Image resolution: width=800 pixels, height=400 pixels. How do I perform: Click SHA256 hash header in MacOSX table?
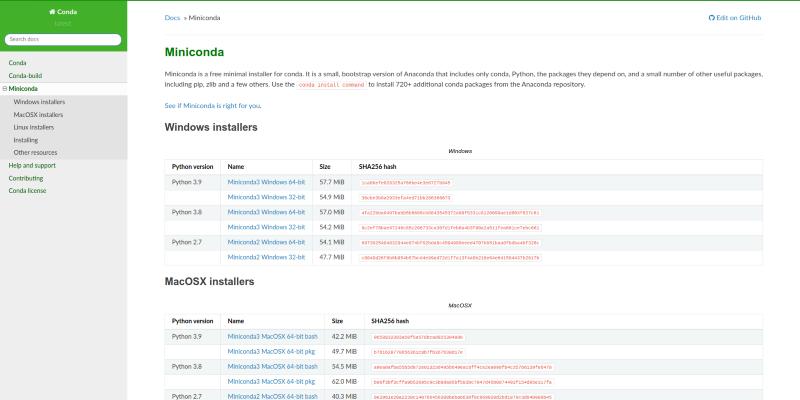[390, 321]
